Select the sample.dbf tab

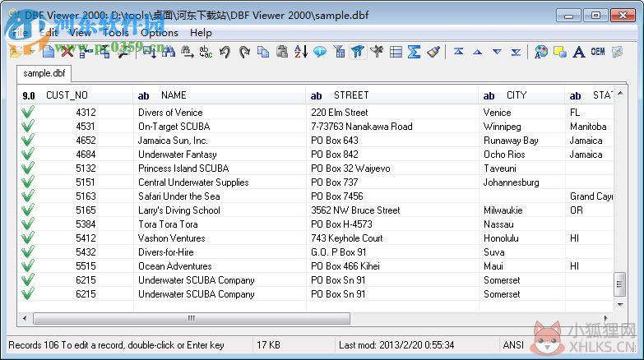pos(44,73)
